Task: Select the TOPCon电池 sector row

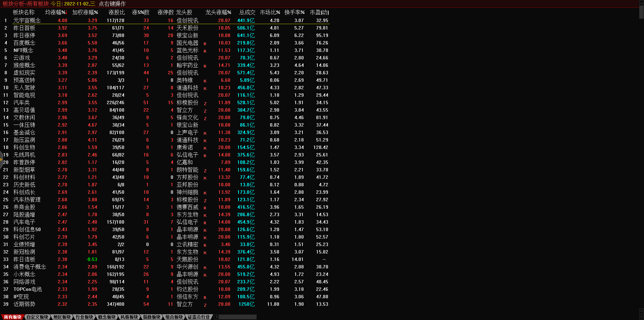Action: pyautogui.click(x=28, y=289)
